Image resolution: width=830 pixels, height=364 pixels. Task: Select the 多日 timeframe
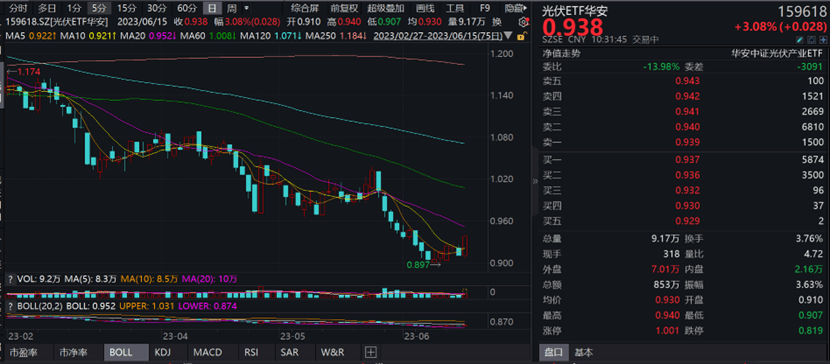(47, 8)
